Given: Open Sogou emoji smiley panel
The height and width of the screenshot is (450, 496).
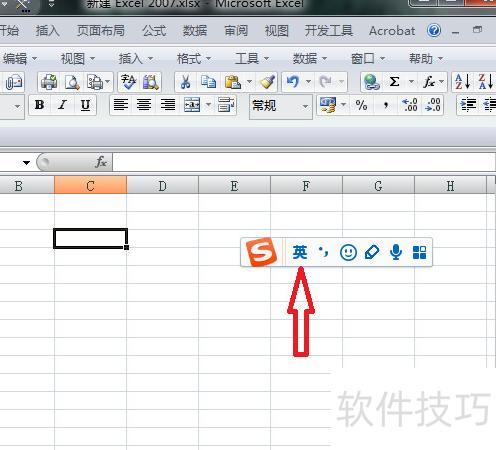Looking at the screenshot, I should (348, 252).
